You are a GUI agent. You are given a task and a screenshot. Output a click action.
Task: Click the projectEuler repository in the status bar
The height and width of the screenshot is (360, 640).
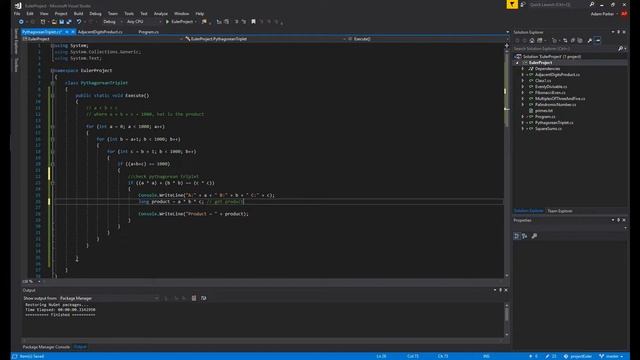click(x=578, y=356)
